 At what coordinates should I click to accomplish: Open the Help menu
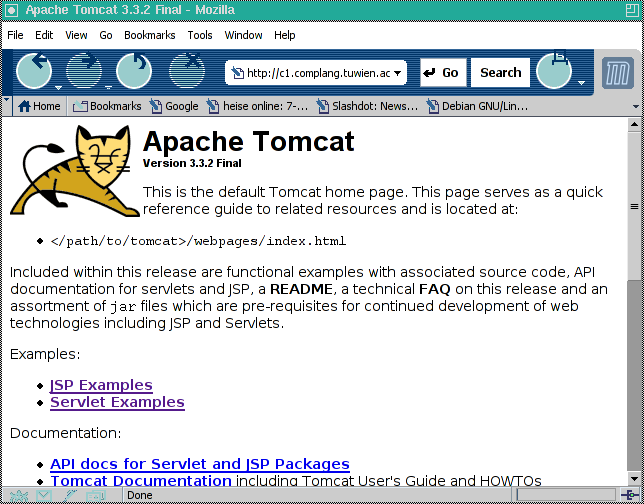285,35
